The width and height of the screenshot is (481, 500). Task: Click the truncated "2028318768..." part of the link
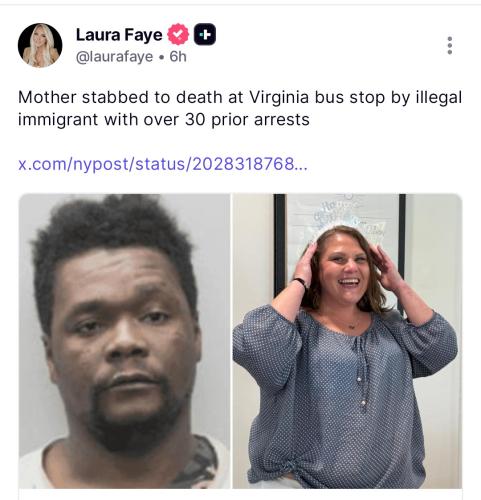click(250, 164)
